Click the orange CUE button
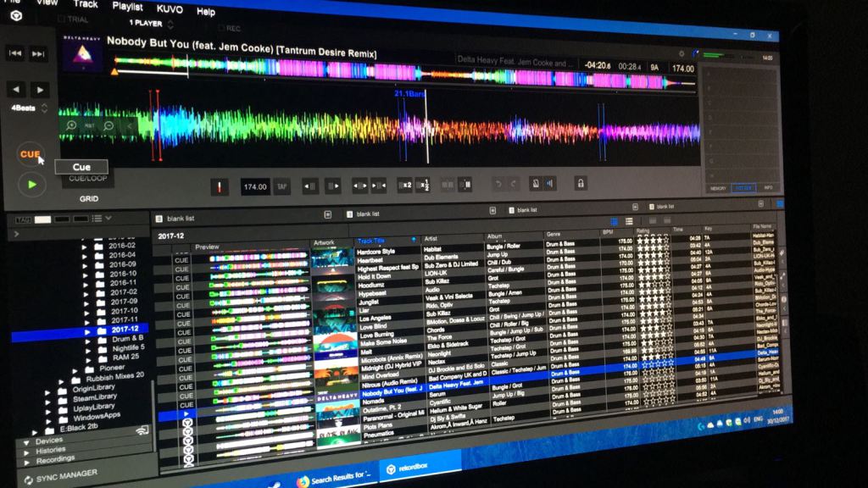868x488 pixels. coord(30,154)
